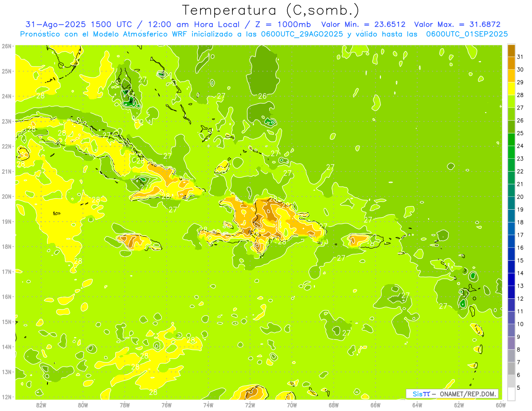The width and height of the screenshot is (532, 411).
Task: Click the '13N' latitude label
Action: [x=7, y=372]
